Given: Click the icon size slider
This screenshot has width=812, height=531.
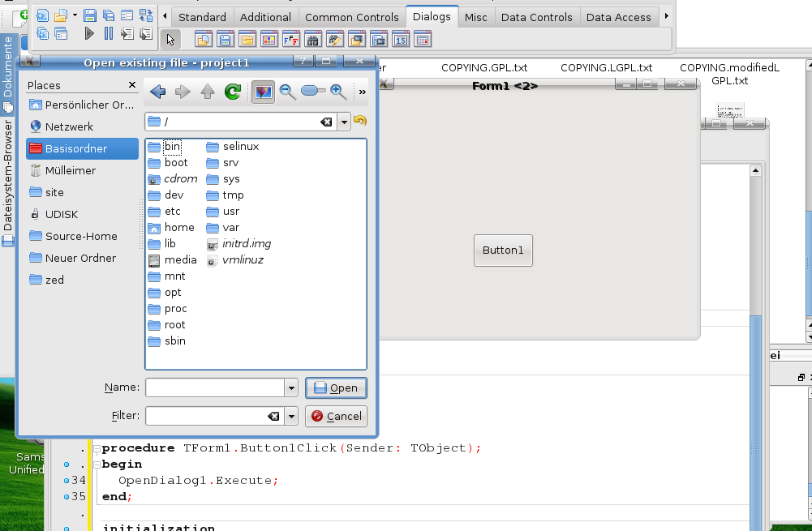Looking at the screenshot, I should (312, 92).
